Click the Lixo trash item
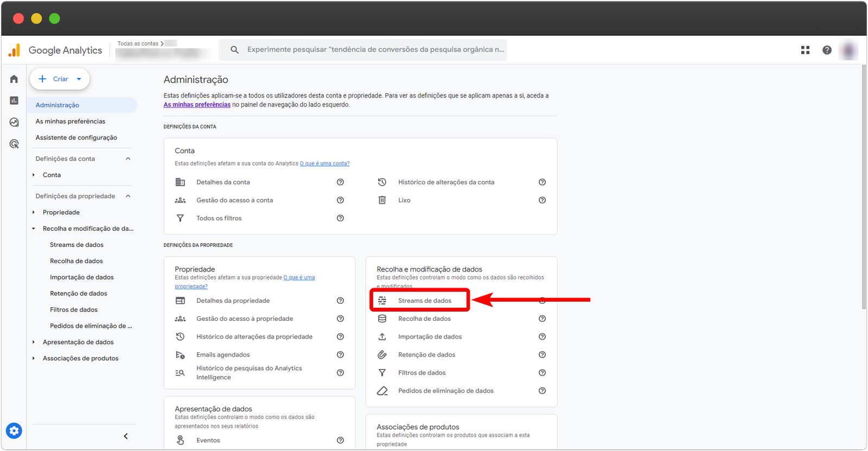 click(404, 200)
